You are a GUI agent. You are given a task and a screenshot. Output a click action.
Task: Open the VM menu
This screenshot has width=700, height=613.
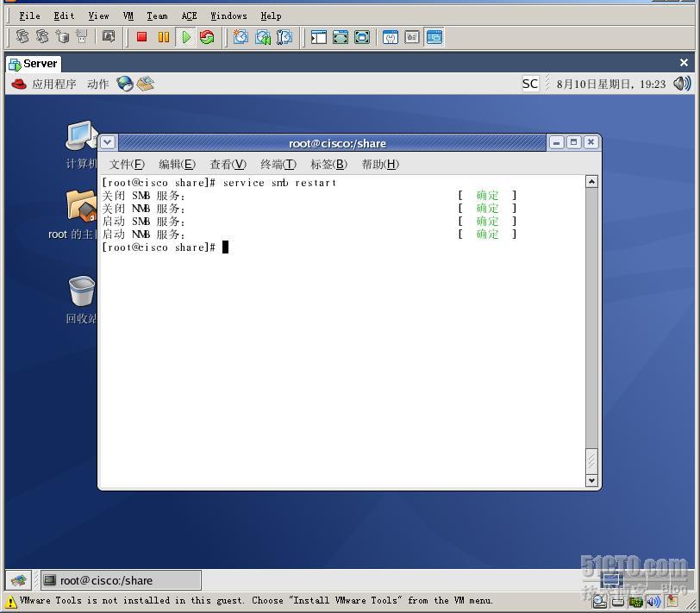pos(128,16)
